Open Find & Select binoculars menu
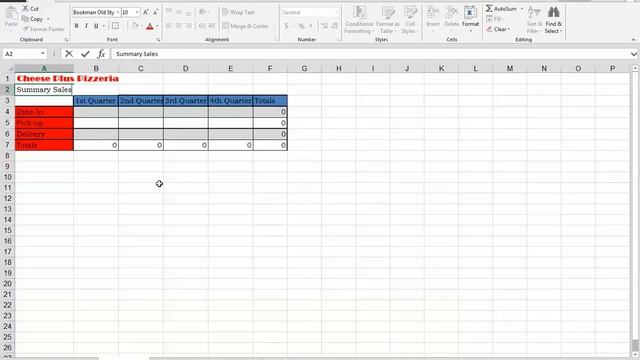Screen dimensions: 640x360 [x=553, y=20]
